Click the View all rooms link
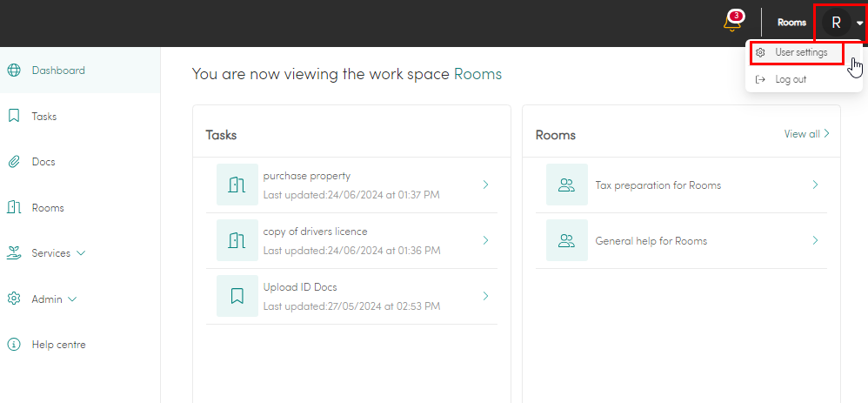 (x=806, y=133)
